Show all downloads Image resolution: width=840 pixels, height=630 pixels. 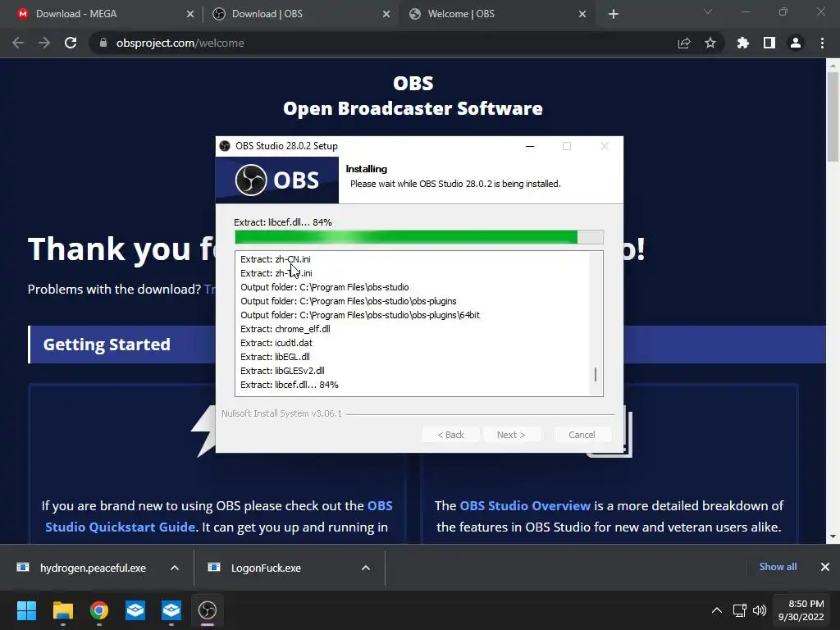tap(778, 567)
